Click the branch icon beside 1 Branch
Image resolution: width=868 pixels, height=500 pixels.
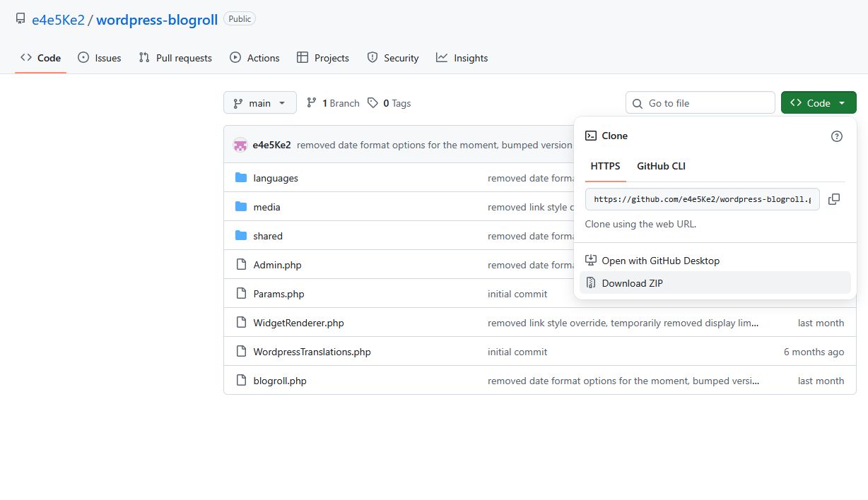(312, 103)
